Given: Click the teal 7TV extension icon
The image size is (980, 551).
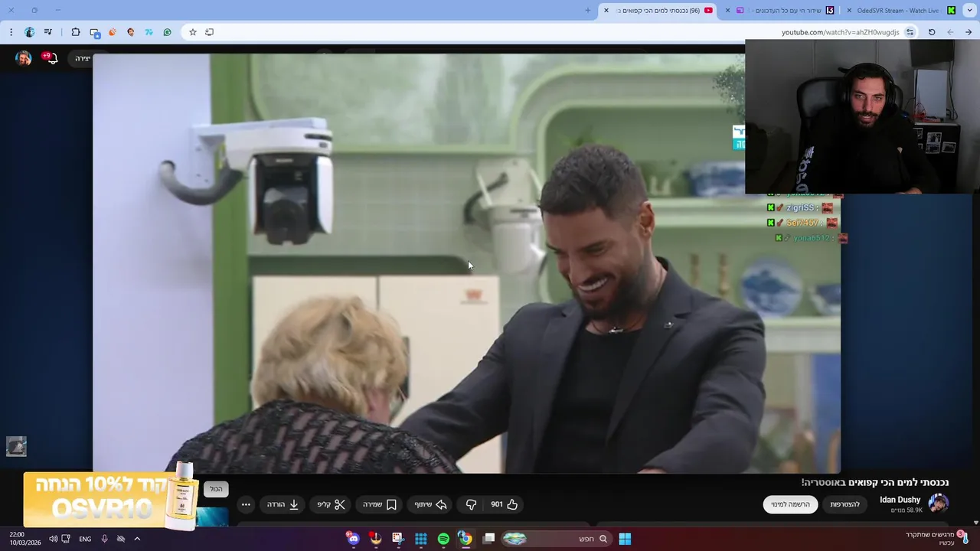Looking at the screenshot, I should pos(149,32).
